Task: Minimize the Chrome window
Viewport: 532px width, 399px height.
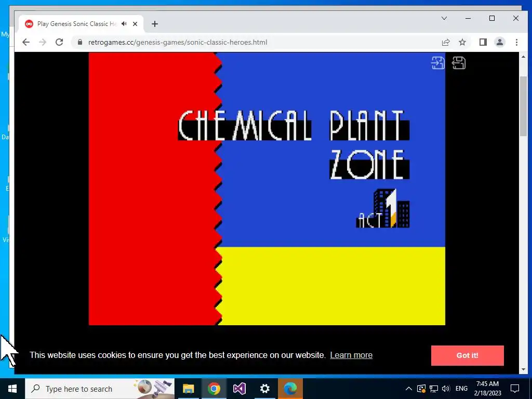Action: point(468,18)
